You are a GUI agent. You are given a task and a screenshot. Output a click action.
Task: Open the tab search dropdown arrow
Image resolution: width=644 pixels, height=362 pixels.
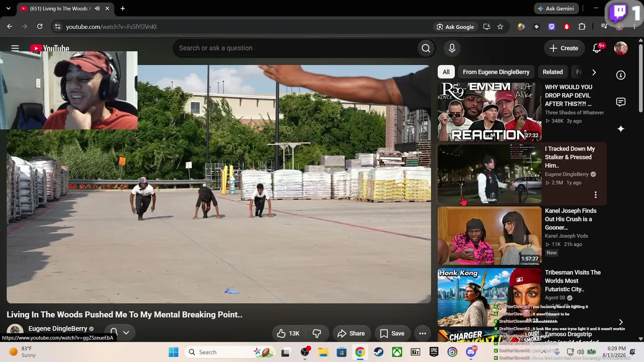(8, 9)
